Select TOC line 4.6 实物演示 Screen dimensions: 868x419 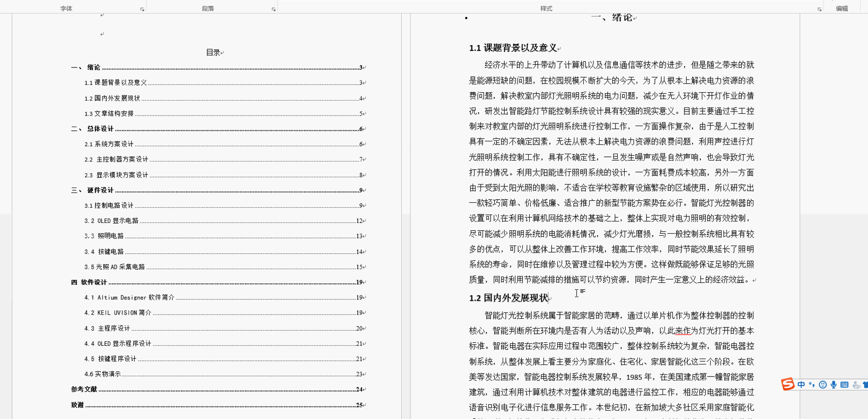pos(225,374)
